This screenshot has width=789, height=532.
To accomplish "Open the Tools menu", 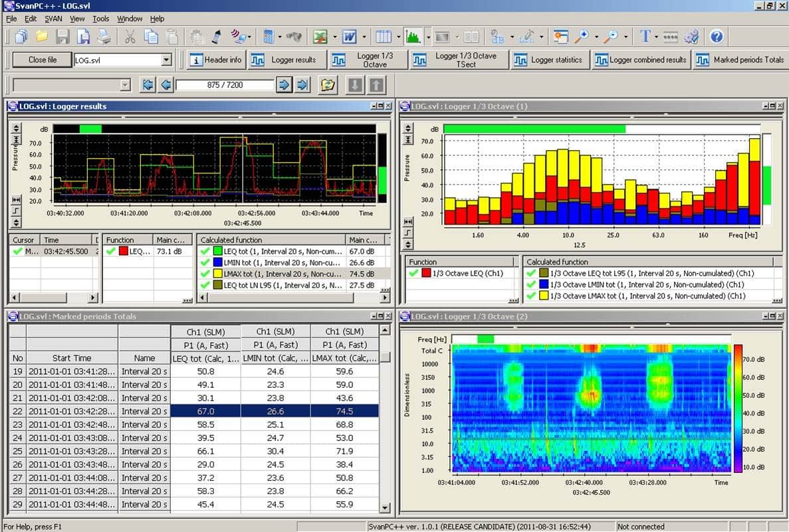I will [101, 19].
